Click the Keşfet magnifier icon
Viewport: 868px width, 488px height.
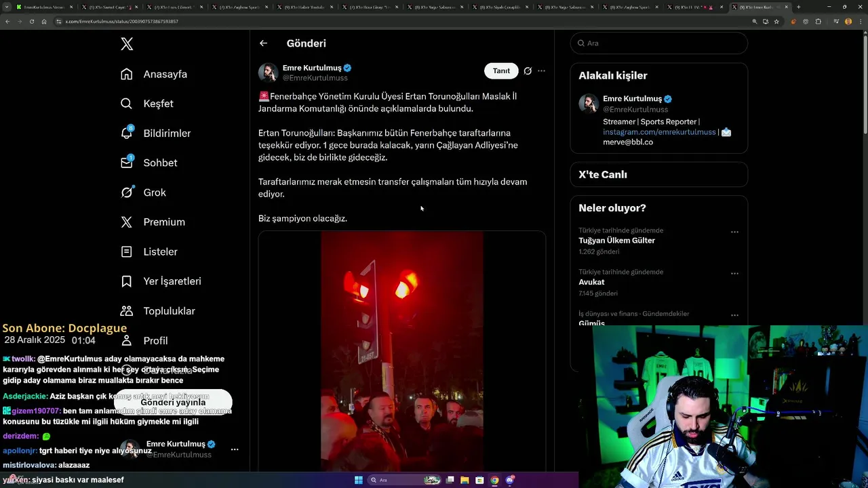(127, 104)
